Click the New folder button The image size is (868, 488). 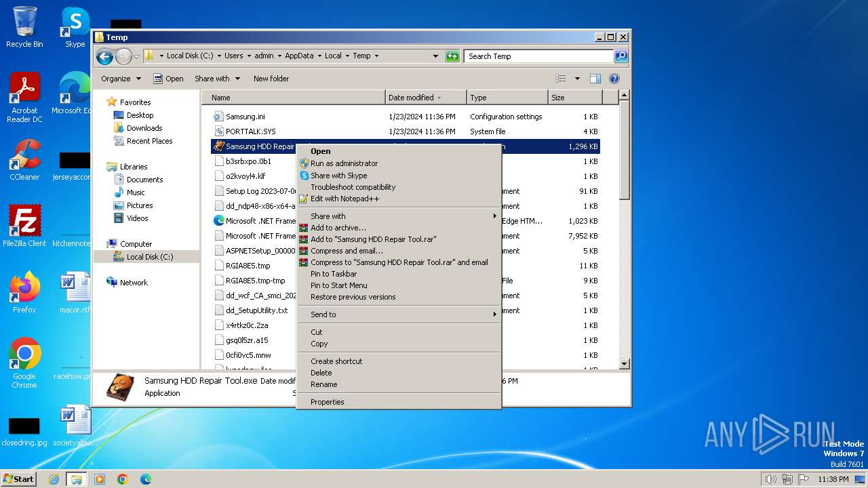[x=271, y=79]
